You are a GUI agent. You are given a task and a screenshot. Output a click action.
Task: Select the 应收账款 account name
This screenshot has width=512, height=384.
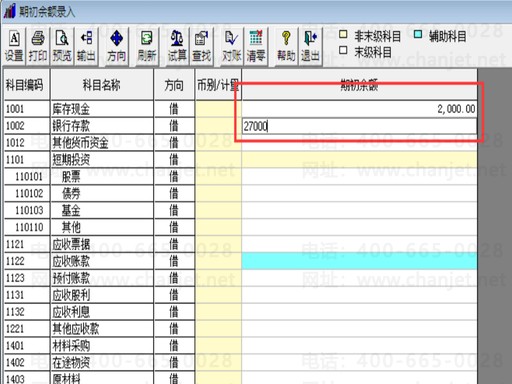tap(71, 261)
